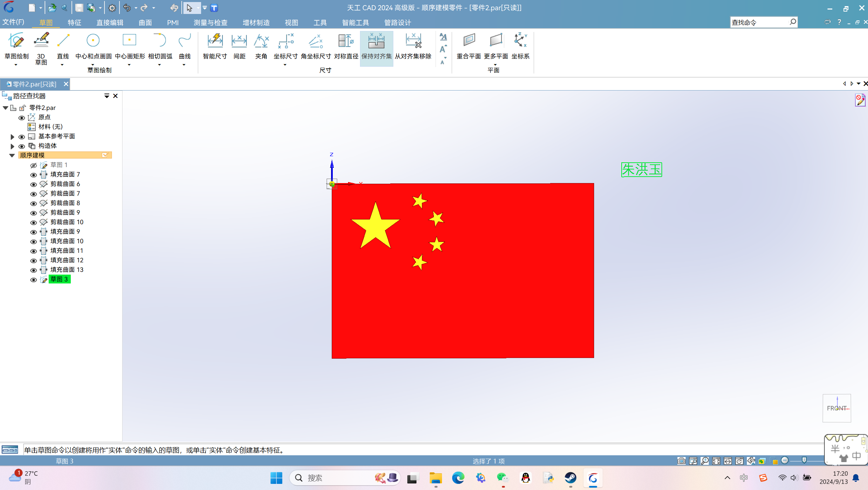Open the 3D草图 tool
The height and width of the screenshot is (490, 868).
click(41, 48)
